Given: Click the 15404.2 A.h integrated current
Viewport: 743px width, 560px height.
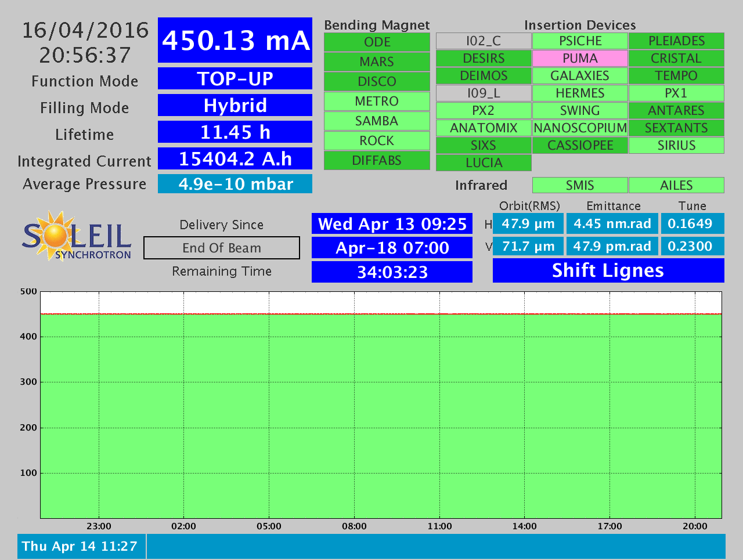Looking at the screenshot, I should tap(235, 158).
